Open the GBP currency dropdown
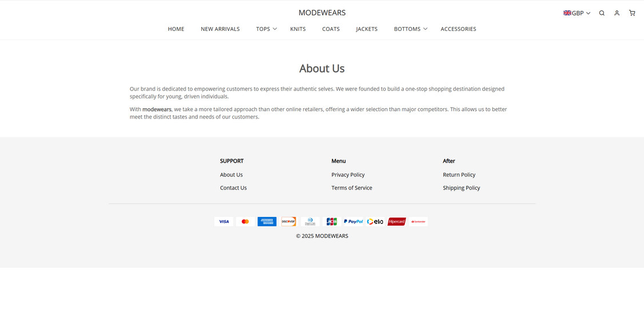 click(577, 13)
